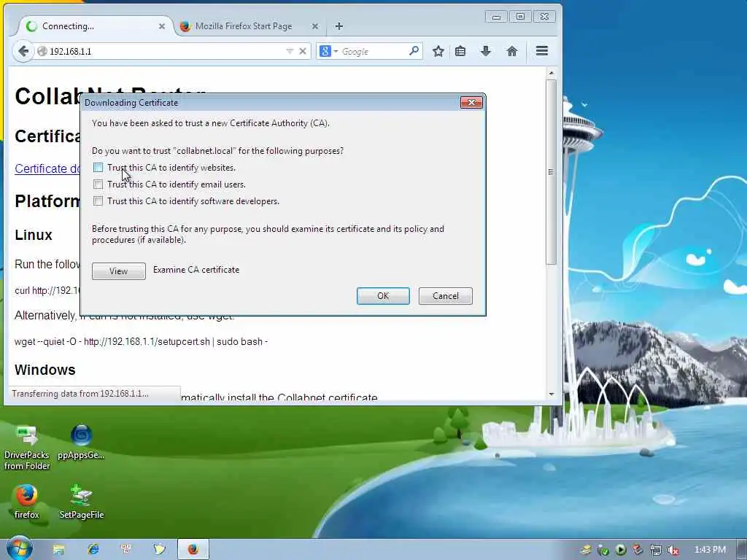Click the active Firefox taskbar button

click(x=193, y=550)
